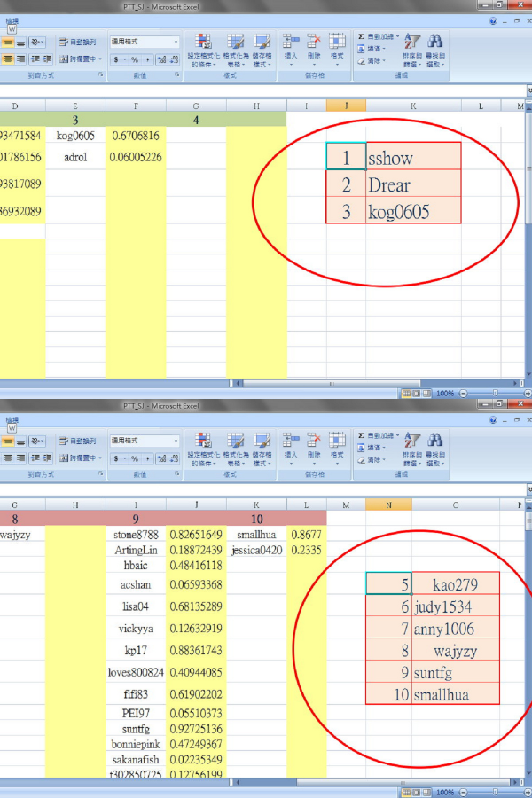Image resolution: width=532 pixels, height=798 pixels.
Task: Click zoom in plus in the lower window
Action: pyautogui.click(x=528, y=793)
